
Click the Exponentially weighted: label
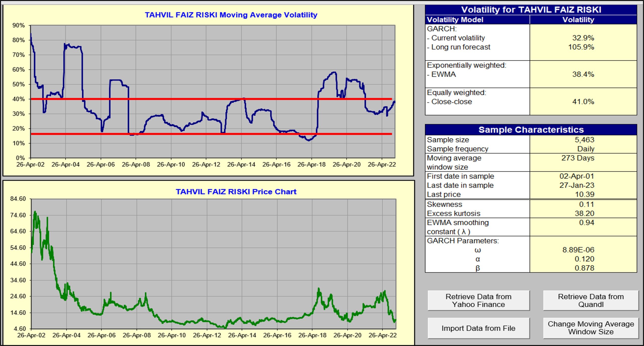click(467, 65)
